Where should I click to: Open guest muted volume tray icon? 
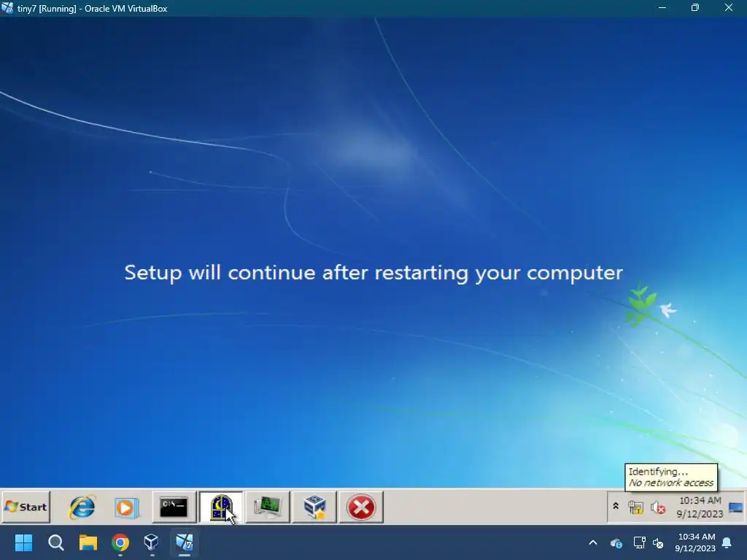[x=658, y=507]
